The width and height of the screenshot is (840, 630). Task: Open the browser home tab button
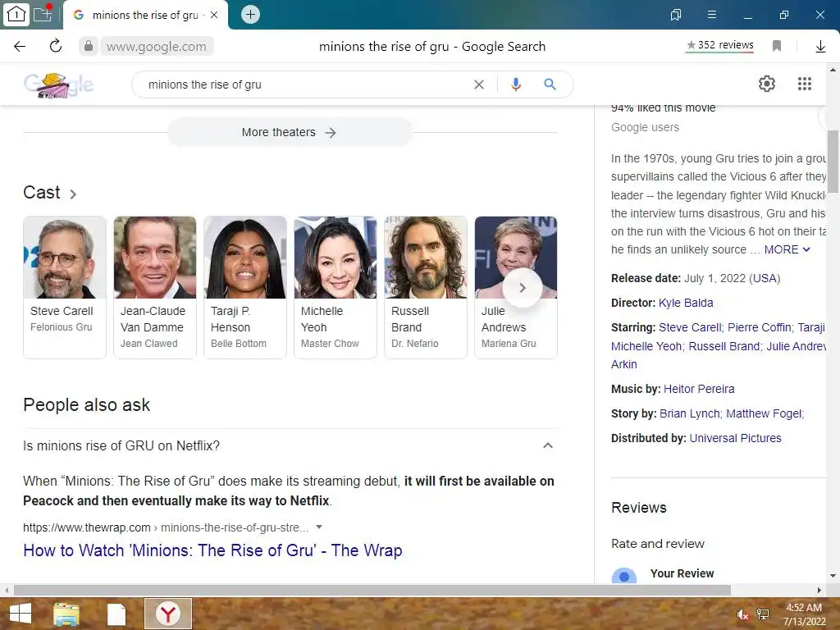16,15
